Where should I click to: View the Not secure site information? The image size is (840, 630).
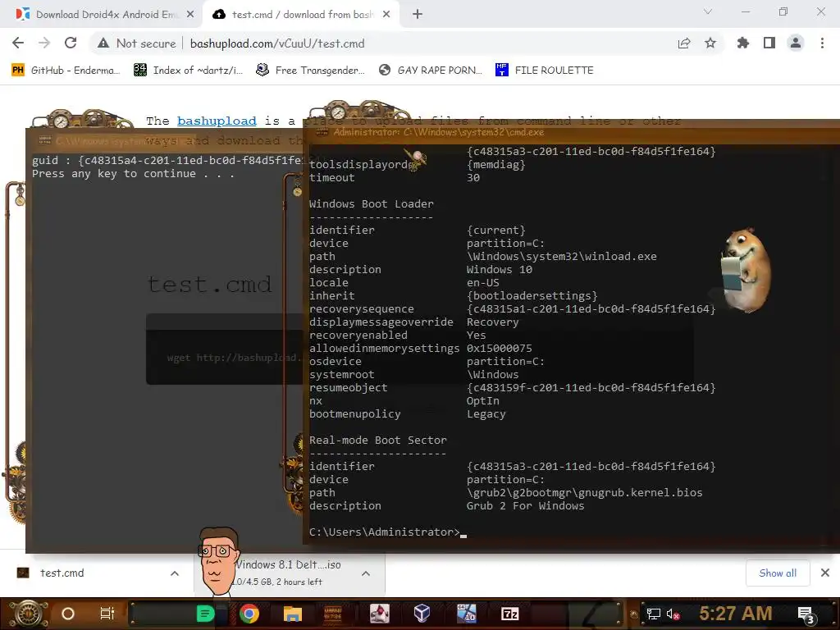pos(137,43)
